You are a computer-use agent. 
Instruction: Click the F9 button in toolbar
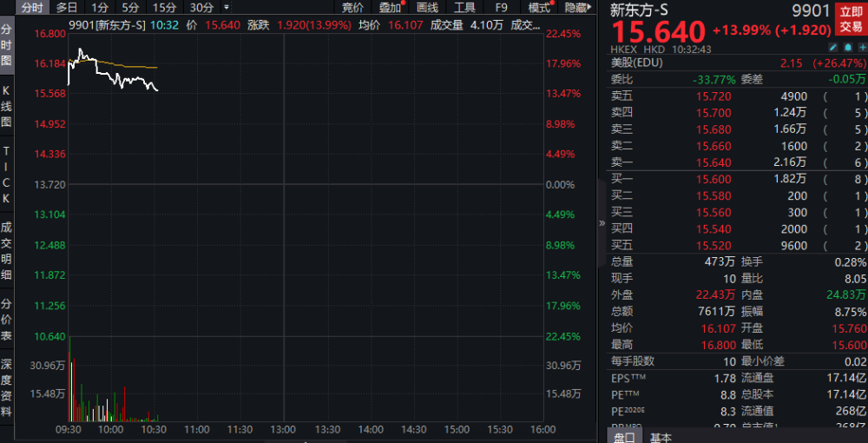[501, 8]
